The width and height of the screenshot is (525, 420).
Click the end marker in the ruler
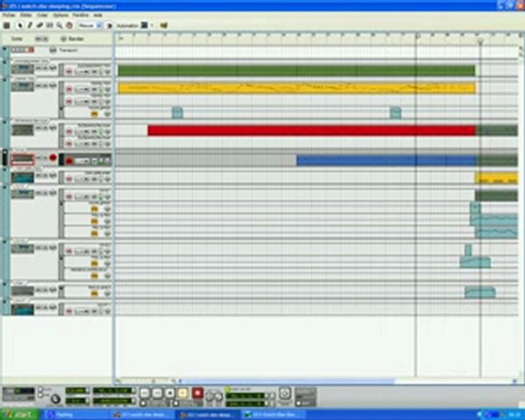pos(480,41)
